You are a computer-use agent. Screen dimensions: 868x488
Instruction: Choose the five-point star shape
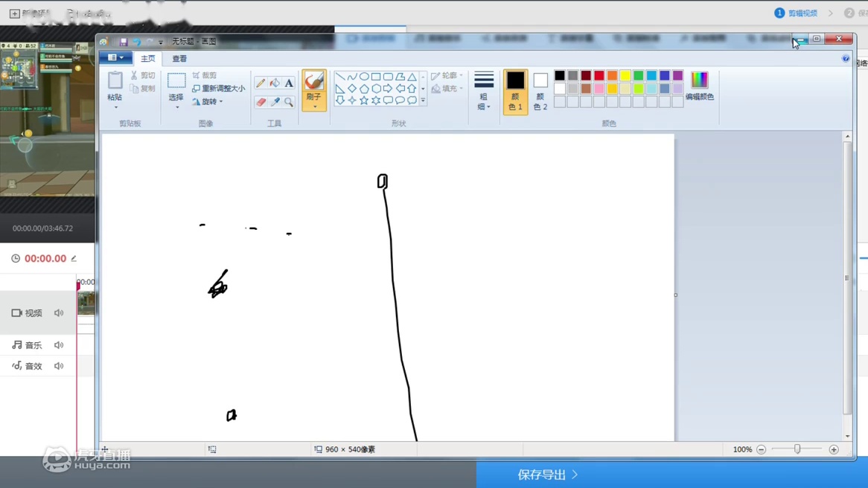coord(364,100)
